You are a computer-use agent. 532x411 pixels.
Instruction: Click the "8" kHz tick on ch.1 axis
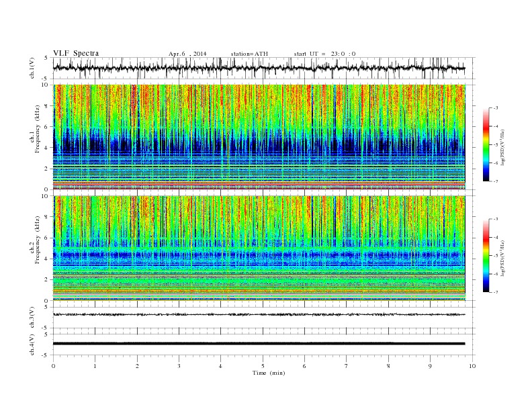coord(47,106)
